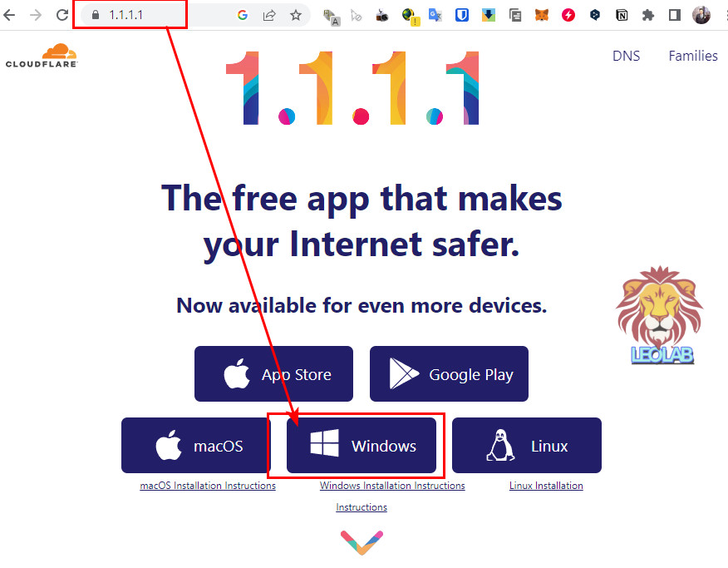Open the DNS menu item
The width and height of the screenshot is (728, 568).
tap(626, 56)
